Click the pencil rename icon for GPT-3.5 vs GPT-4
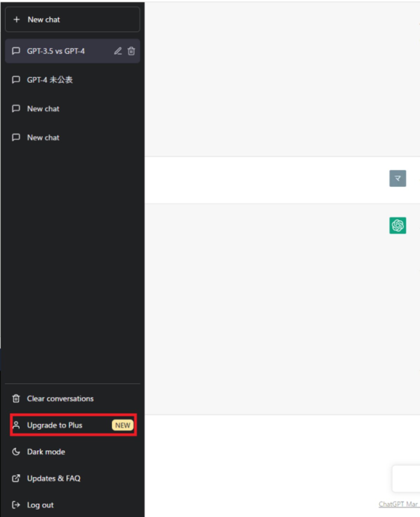This screenshot has width=420, height=517. point(118,51)
